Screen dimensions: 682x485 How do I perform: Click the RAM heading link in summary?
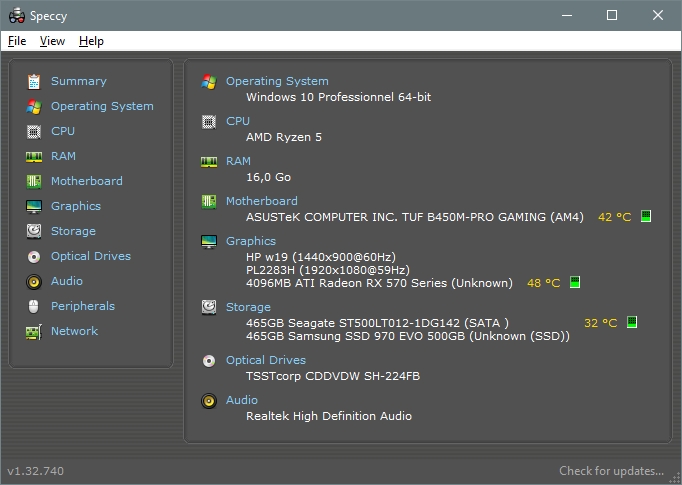tap(238, 161)
